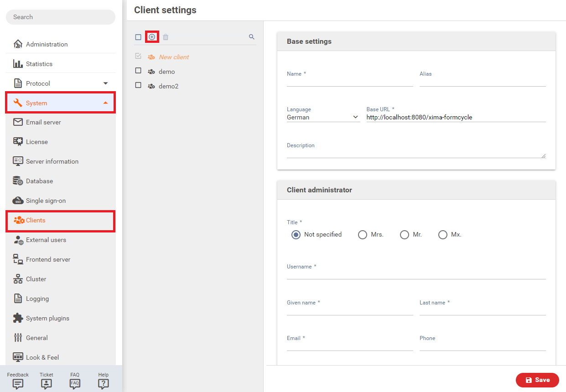566x392 pixels.
Task: Open Single sign-on menu entry
Action: coord(46,201)
